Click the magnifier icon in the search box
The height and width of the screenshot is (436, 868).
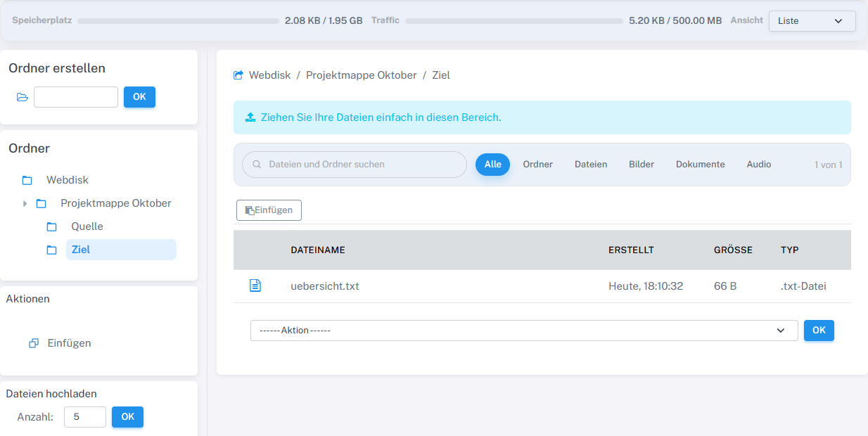257,165
